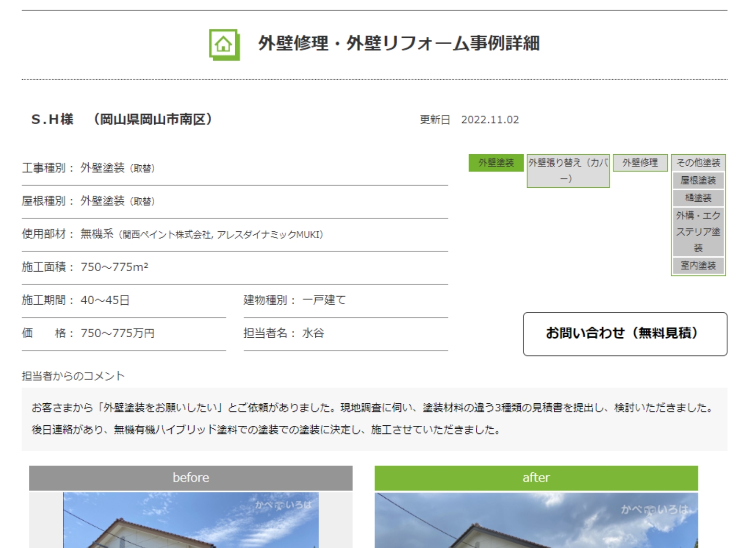Click the その他塗装 category tag
The height and width of the screenshot is (548, 756).
tap(698, 163)
